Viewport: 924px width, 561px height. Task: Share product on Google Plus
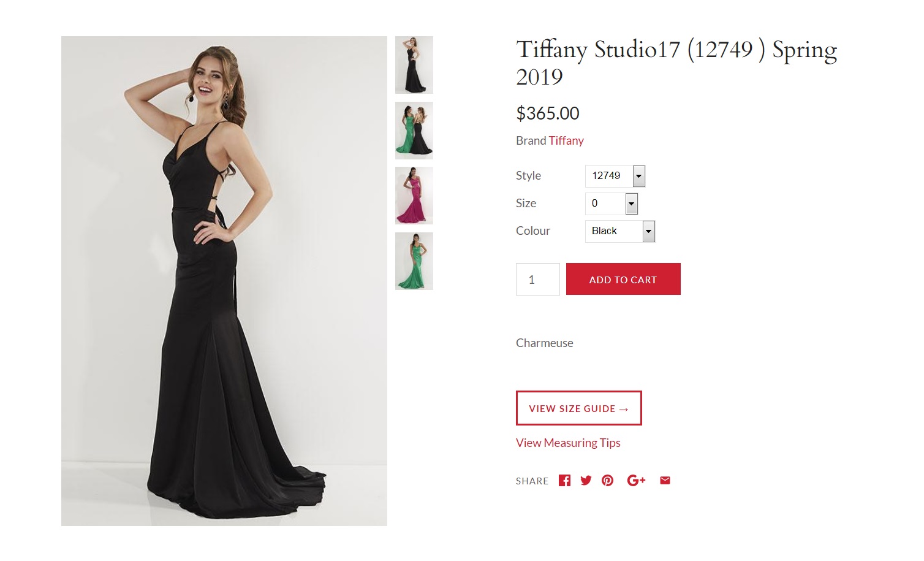click(x=636, y=481)
